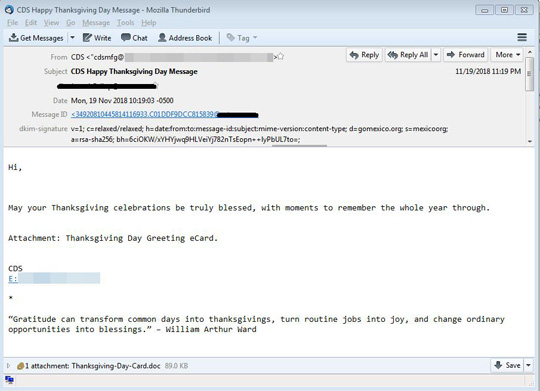The height and width of the screenshot is (391, 540).
Task: Compose a new email with Write
Action: [97, 38]
